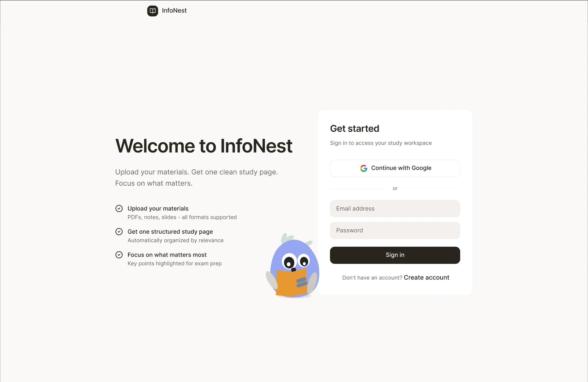Click the Sign in to access your study workspace subtitle

tap(381, 143)
